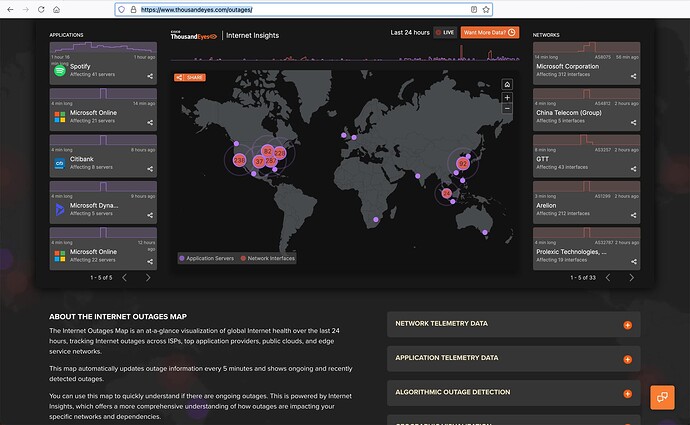Share the Arelion network card
Viewport: 690px width, 425px height.
click(x=633, y=215)
